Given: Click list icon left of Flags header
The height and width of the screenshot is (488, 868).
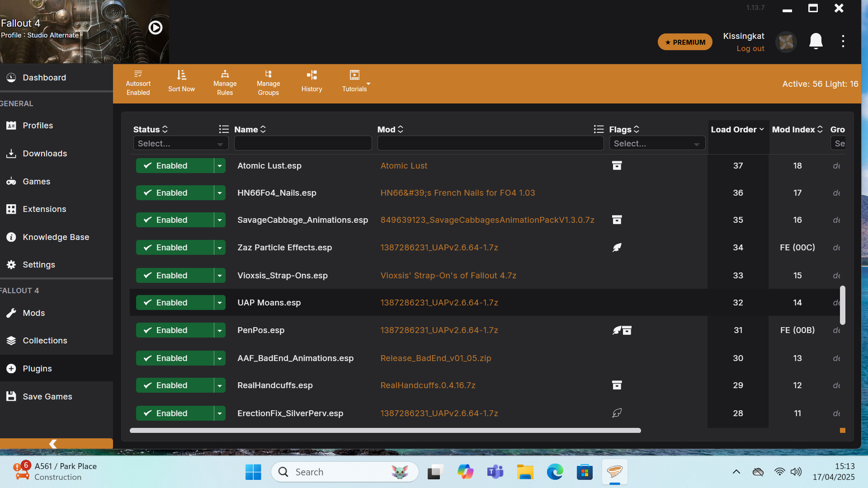Looking at the screenshot, I should coord(599,129).
